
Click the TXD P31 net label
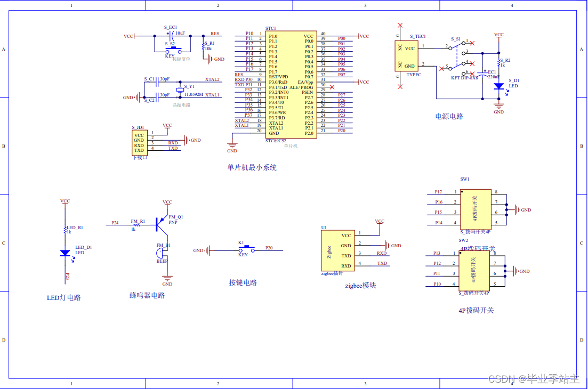[x=244, y=85]
